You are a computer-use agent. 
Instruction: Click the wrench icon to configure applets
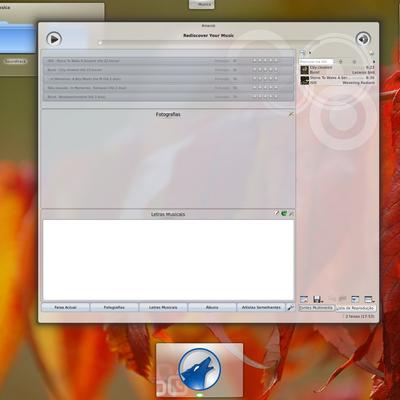(x=291, y=307)
